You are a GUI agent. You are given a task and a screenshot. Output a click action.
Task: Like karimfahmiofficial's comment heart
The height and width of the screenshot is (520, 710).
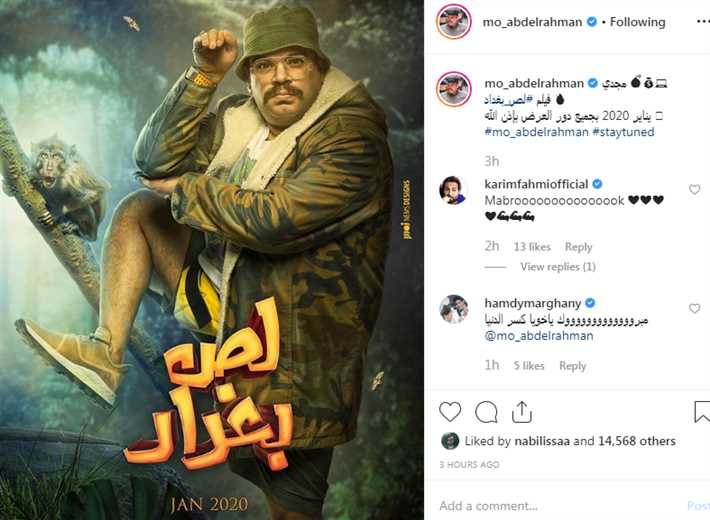coord(694,189)
